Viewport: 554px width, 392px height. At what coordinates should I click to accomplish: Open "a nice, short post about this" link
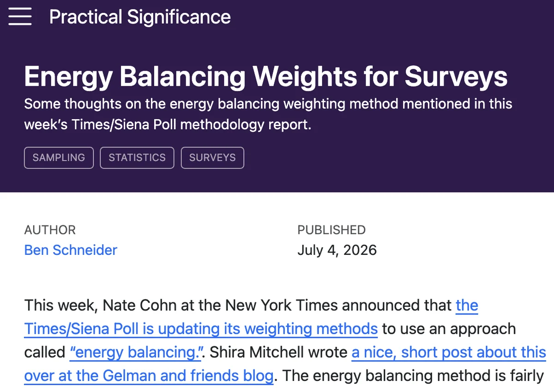449,352
